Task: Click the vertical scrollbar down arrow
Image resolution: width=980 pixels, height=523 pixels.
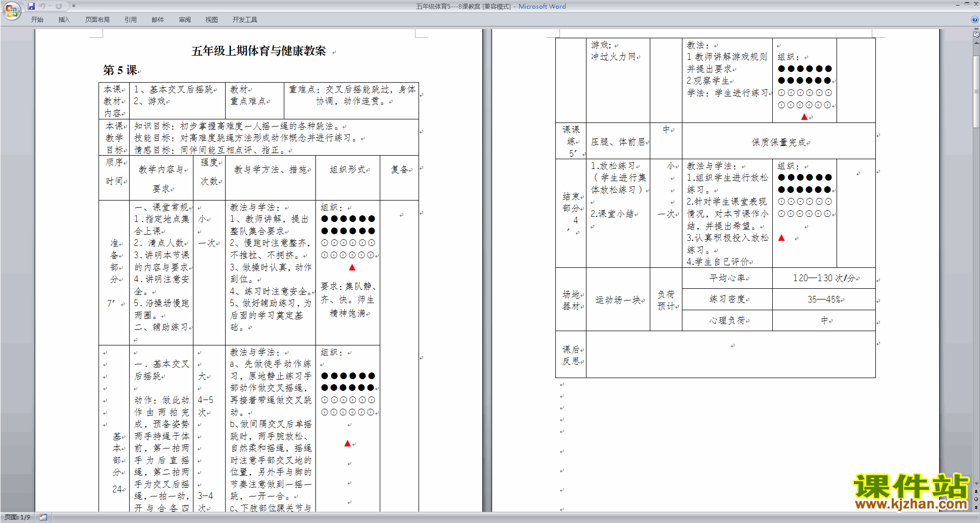Action: click(976, 483)
